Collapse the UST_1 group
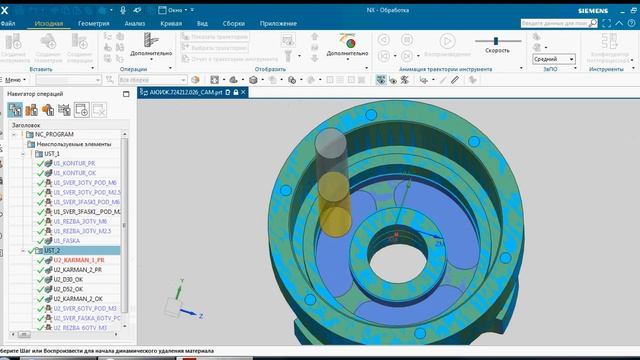The height and width of the screenshot is (360, 640). tap(23, 154)
